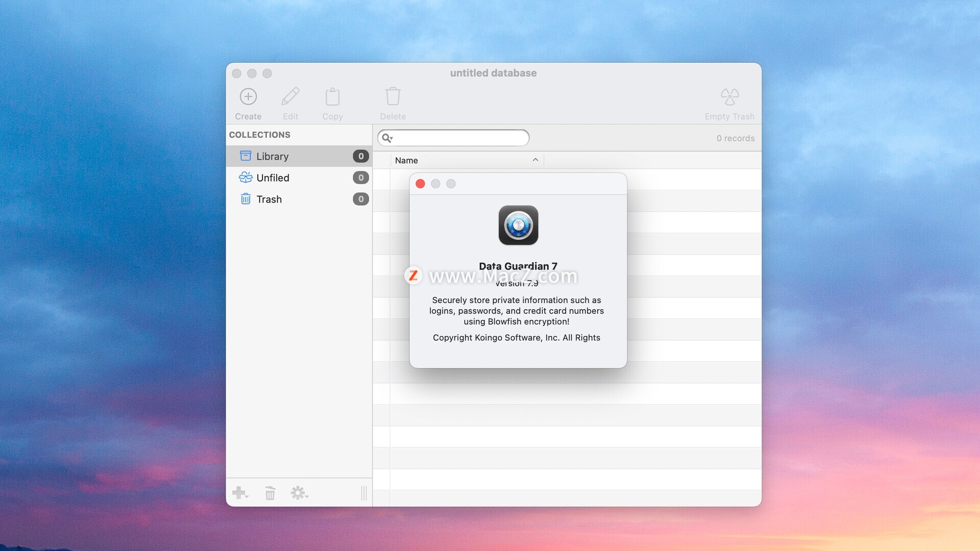Click the Delete trash toolbar icon
980x551 pixels.
click(393, 97)
